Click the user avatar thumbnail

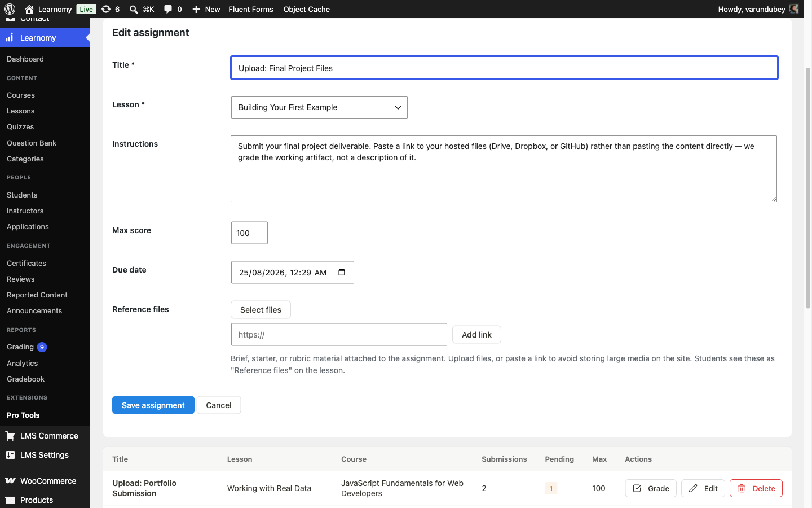click(794, 9)
